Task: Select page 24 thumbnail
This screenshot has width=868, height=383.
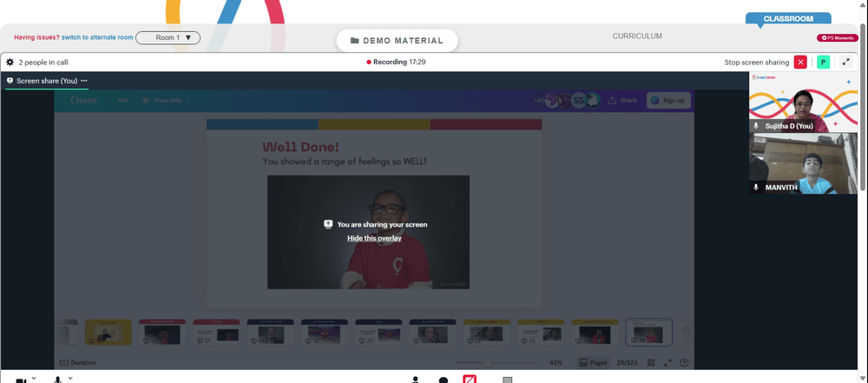Action: tap(595, 332)
